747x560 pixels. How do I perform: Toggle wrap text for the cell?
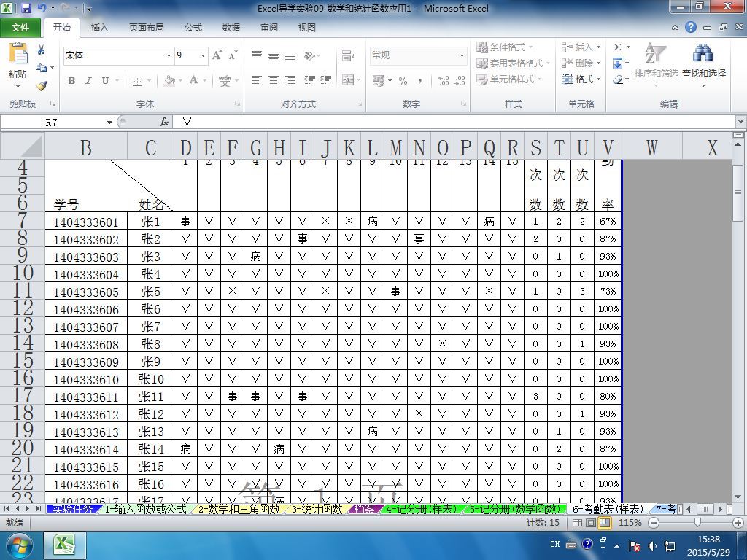[348, 55]
